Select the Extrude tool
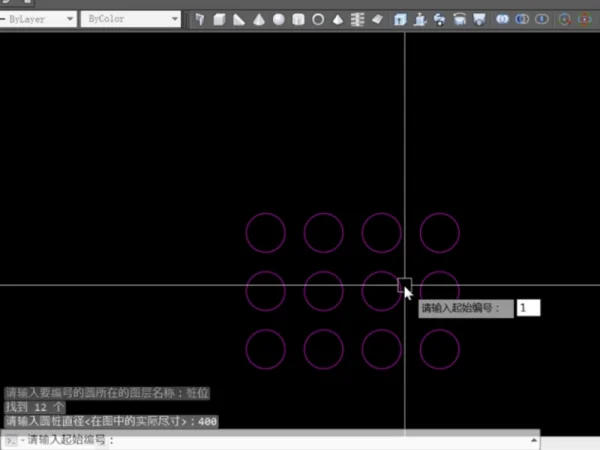Screen dimensions: 600x450 (400, 19)
